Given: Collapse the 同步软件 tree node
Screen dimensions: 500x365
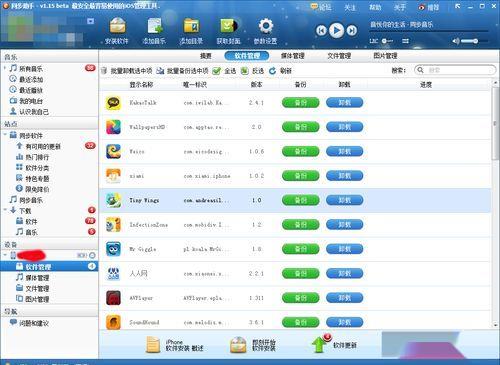Looking at the screenshot, I should (5, 135).
